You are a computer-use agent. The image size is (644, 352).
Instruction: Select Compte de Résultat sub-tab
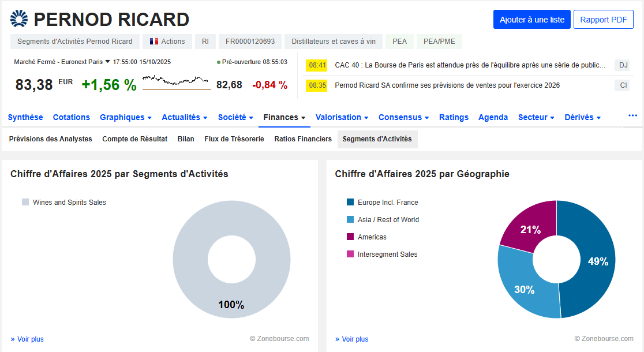134,139
